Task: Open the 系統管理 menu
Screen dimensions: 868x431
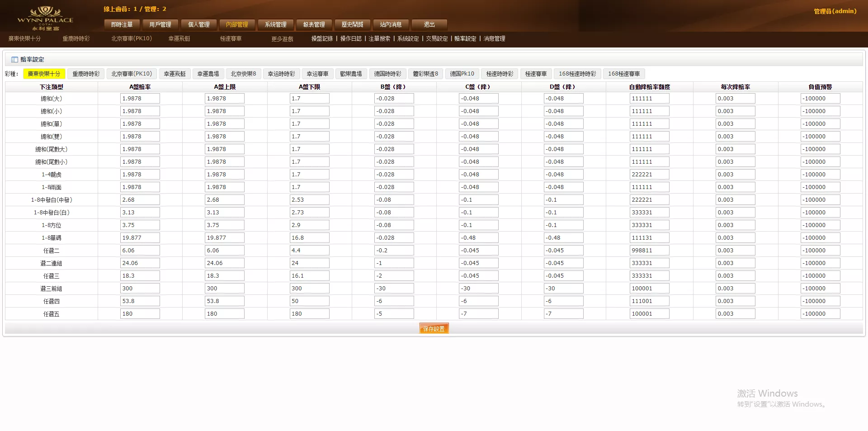Action: click(276, 24)
